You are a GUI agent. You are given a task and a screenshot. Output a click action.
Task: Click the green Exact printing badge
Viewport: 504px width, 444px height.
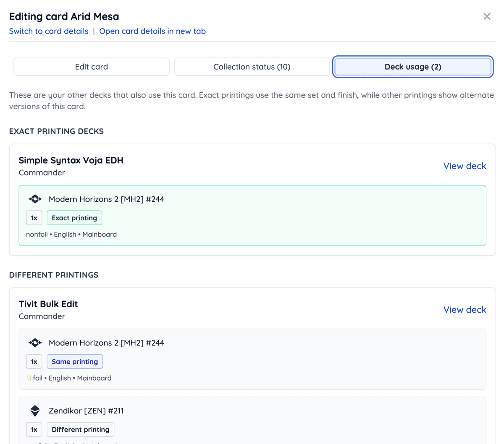pos(74,218)
